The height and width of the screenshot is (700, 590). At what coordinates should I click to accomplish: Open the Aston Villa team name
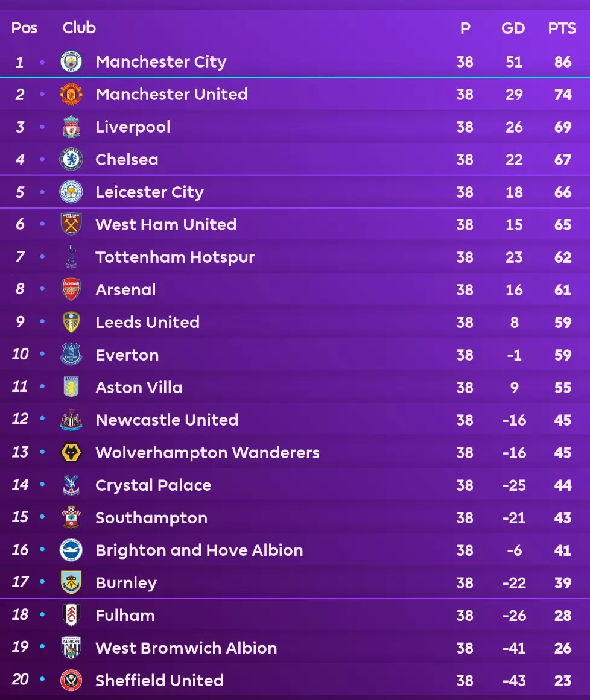click(139, 387)
